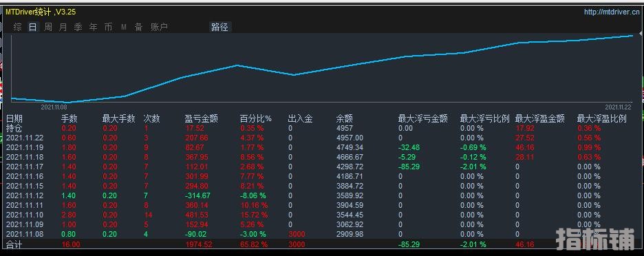Viewport: 644px width, 256px height.
Task: Click the 65.82 % total percentage
Action: coord(254,244)
